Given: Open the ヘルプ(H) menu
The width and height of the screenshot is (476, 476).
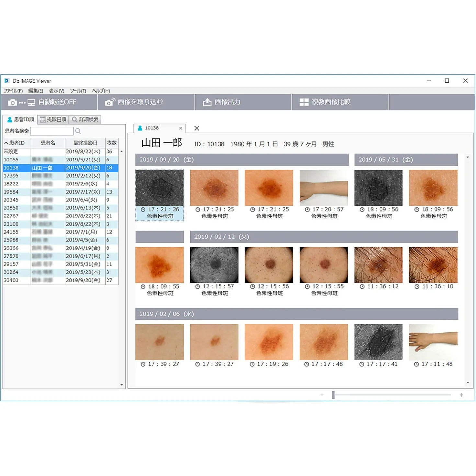Looking at the screenshot, I should (x=101, y=91).
